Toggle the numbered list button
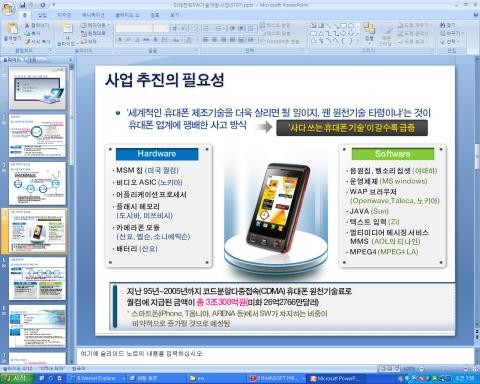Screen dimensions: 480x384 [x=219, y=28]
